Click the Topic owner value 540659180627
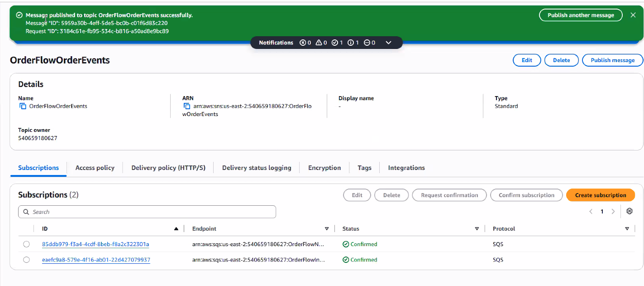The image size is (644, 286). tap(38, 138)
